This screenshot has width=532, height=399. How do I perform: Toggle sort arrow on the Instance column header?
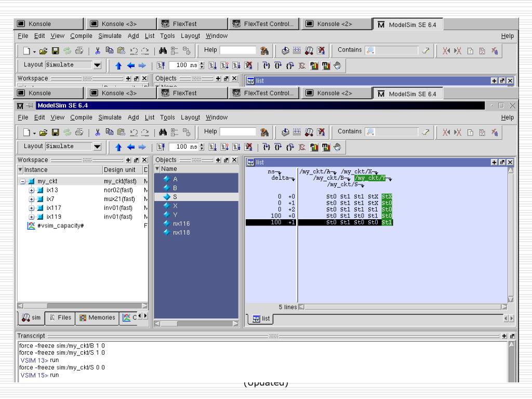pyautogui.click(x=20, y=169)
